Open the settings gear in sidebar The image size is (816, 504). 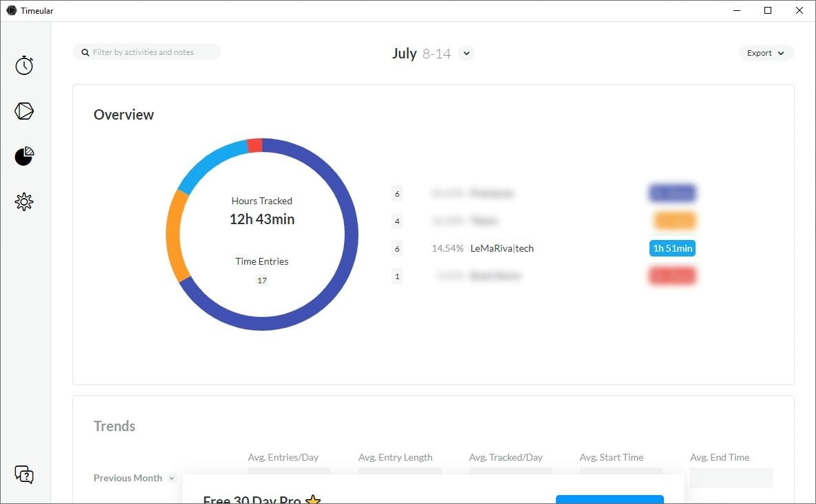[24, 202]
